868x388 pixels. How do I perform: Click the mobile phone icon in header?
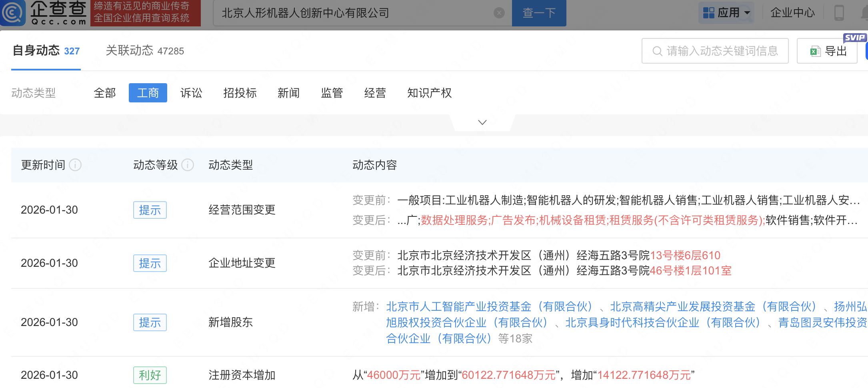839,13
